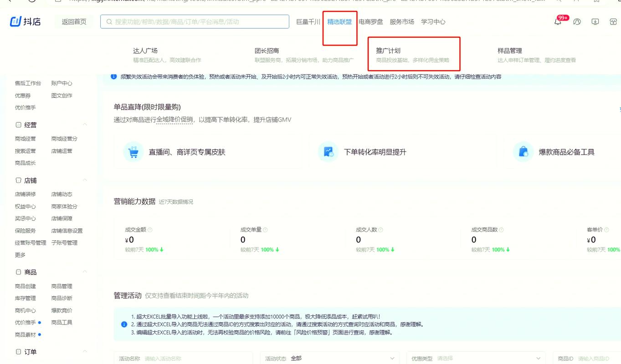Click the download client monitor icon
This screenshot has width=621, height=364.
coord(595,21)
